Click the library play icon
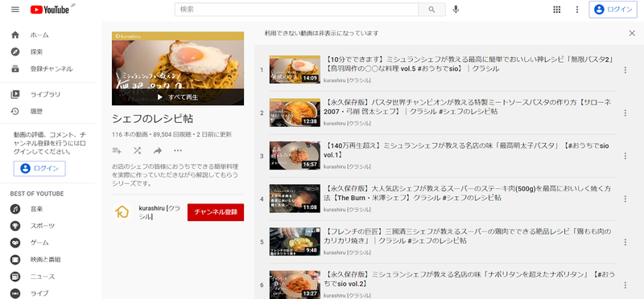 click(15, 94)
